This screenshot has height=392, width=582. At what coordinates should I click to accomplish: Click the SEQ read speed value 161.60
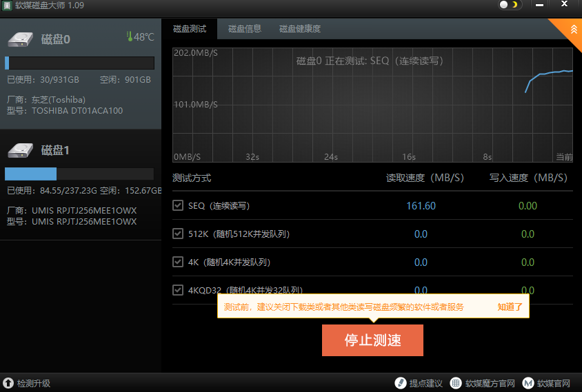pyautogui.click(x=421, y=206)
